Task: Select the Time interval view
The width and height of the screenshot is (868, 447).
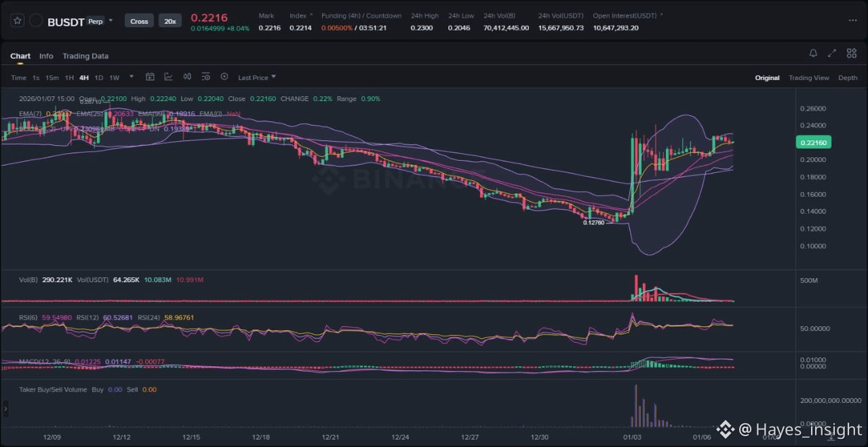Action: (18, 77)
